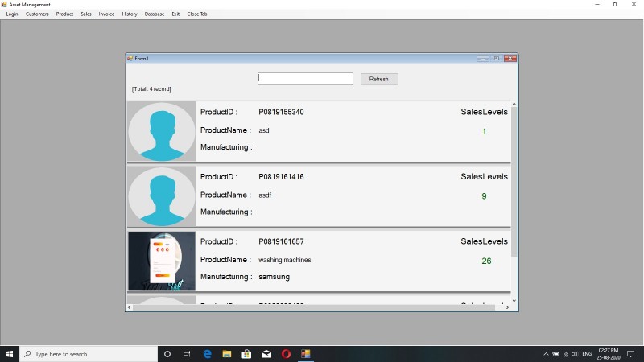Click the volume icon in system tray
This screenshot has width=644, height=362.
click(x=575, y=354)
